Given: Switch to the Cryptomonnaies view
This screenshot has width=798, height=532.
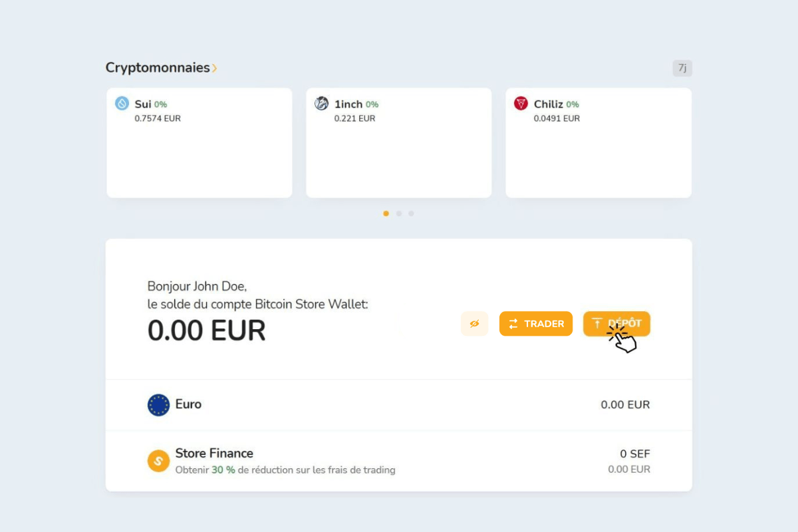Looking at the screenshot, I should click(x=161, y=67).
